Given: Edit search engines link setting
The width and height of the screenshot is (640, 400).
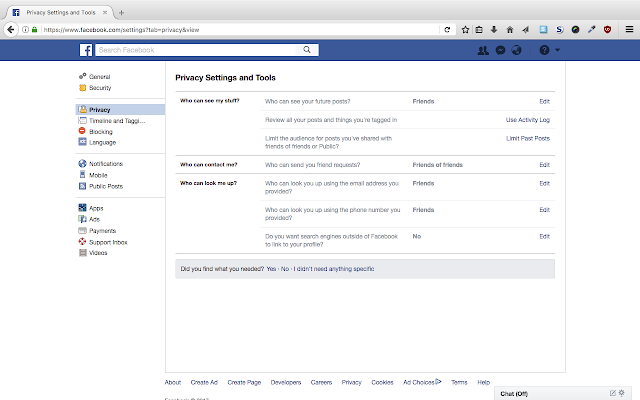Looking at the screenshot, I should point(544,236).
